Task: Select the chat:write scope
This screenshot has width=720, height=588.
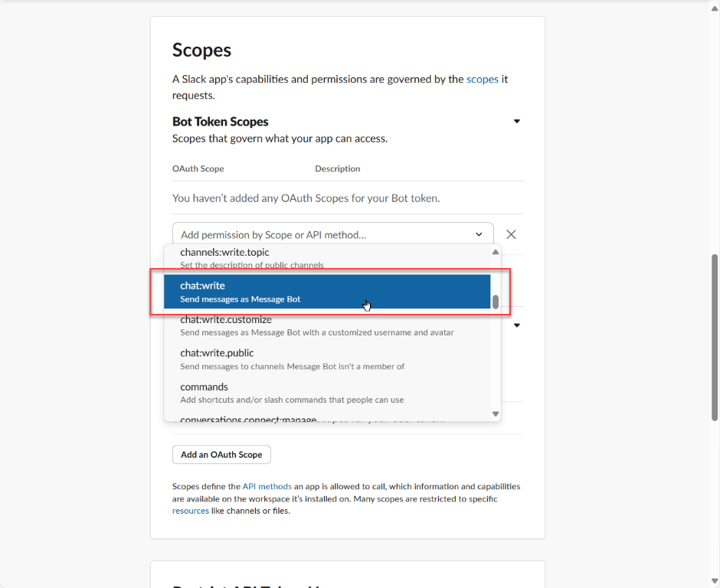Action: tap(327, 292)
